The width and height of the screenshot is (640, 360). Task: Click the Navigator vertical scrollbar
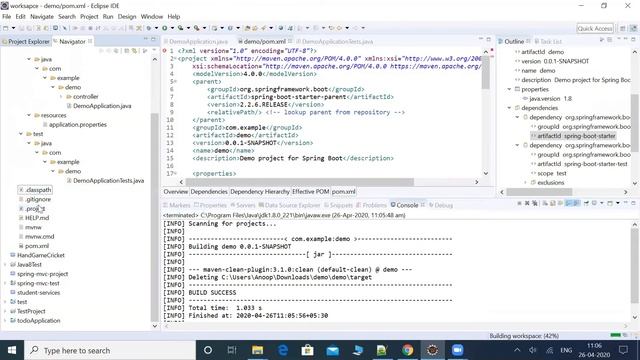pos(154,216)
